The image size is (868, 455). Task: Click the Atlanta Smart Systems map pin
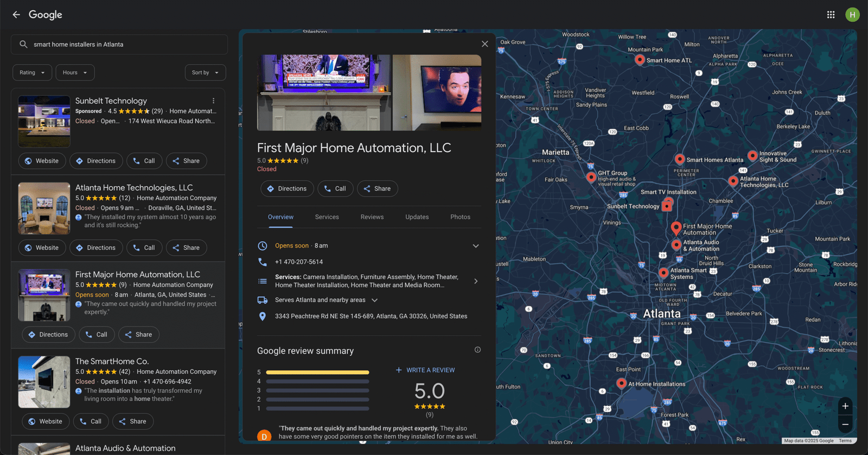663,273
